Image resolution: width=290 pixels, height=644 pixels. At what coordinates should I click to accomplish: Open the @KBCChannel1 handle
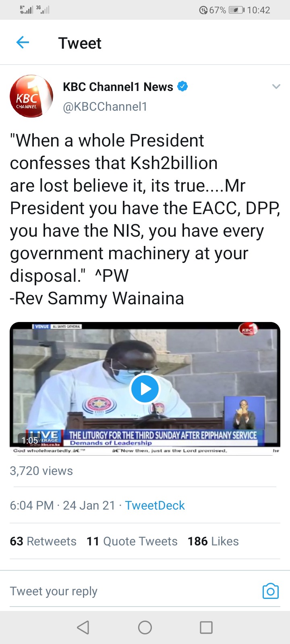click(105, 107)
